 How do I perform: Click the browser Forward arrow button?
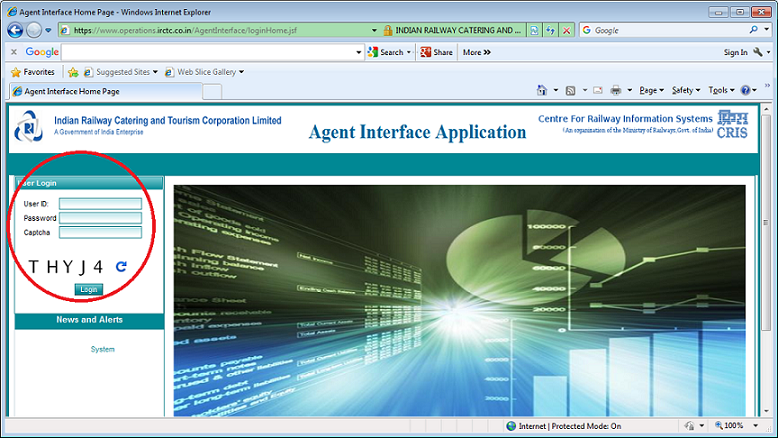34,30
